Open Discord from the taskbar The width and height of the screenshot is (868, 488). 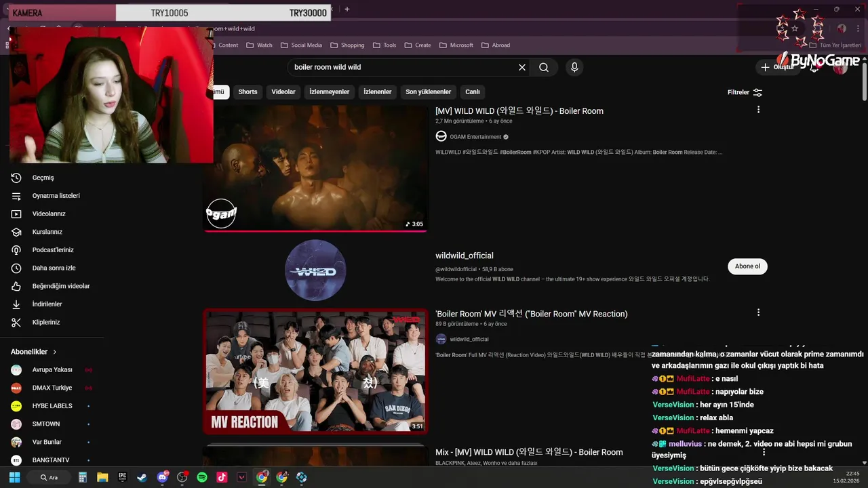pos(163,477)
